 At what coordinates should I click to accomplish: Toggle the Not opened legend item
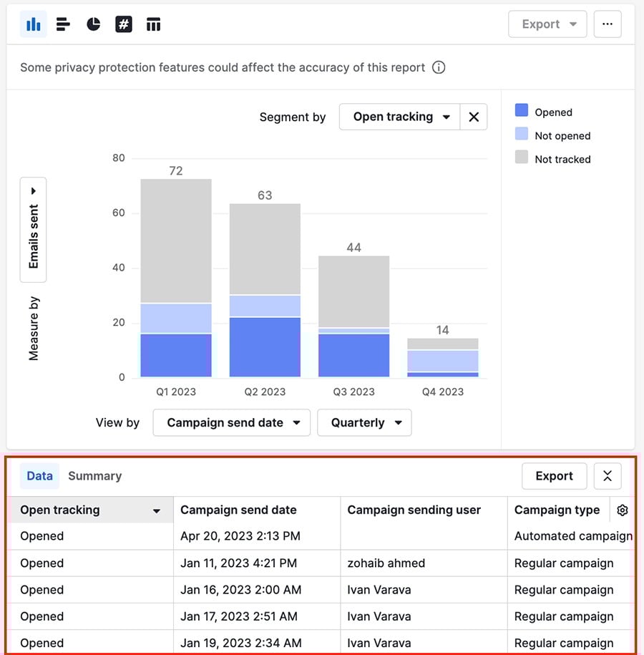pos(562,135)
